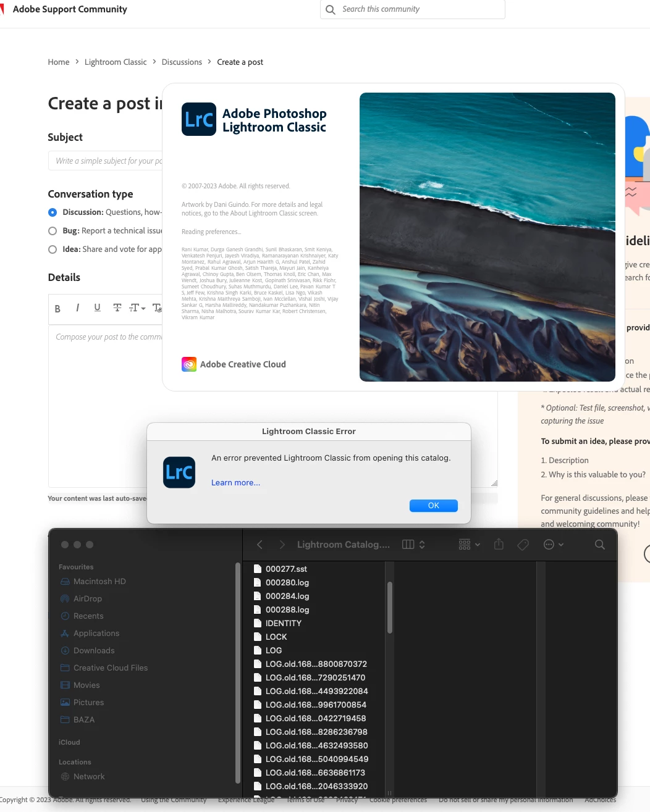Click the Network globe icon in sidebar
650x812 pixels.
[x=65, y=777]
